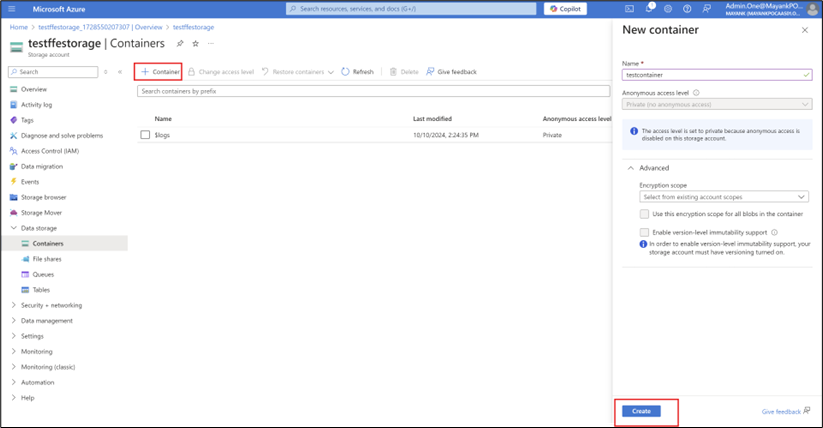
Task: Open the testffestorage breadcrumb
Action: coord(193,27)
